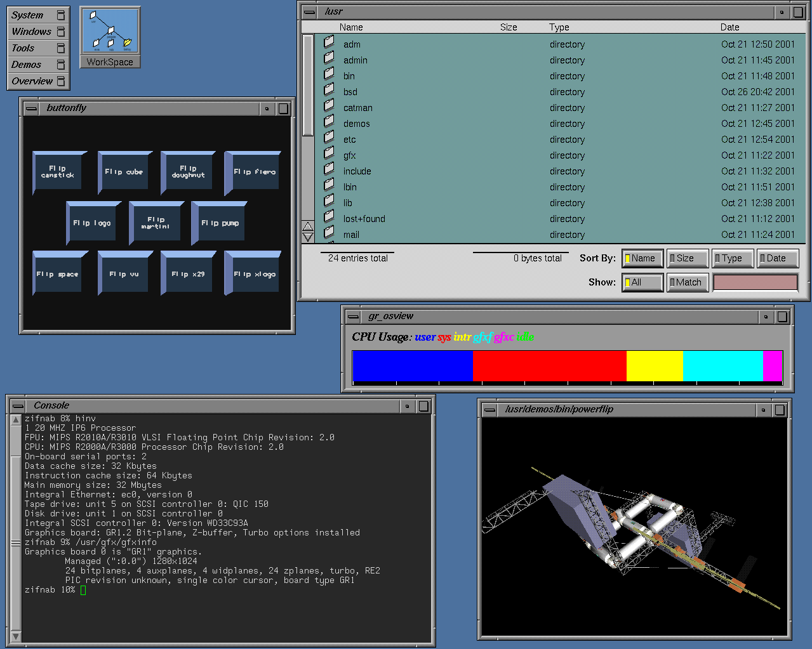The width and height of the screenshot is (812, 649).
Task: Select the lost+found directory entry
Action: [364, 219]
